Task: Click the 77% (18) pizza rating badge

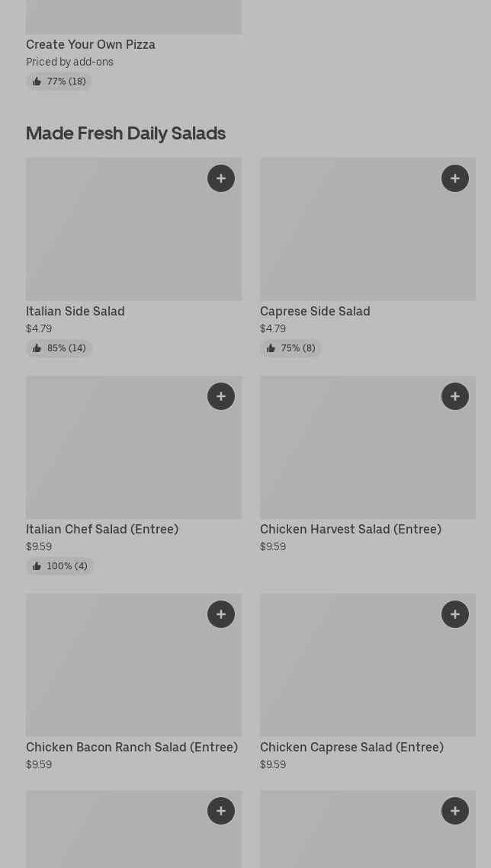Action: (x=59, y=82)
